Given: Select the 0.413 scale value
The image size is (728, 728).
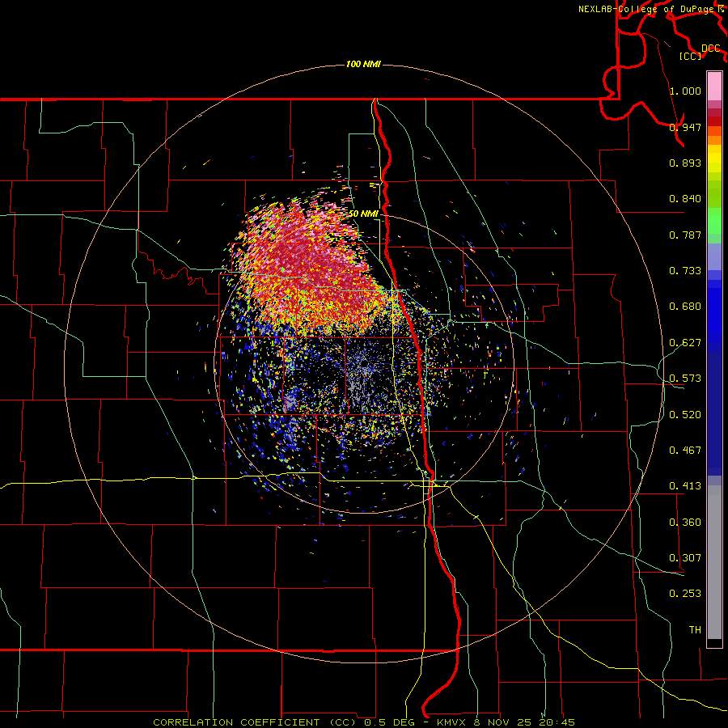Looking at the screenshot, I should coord(685,486).
